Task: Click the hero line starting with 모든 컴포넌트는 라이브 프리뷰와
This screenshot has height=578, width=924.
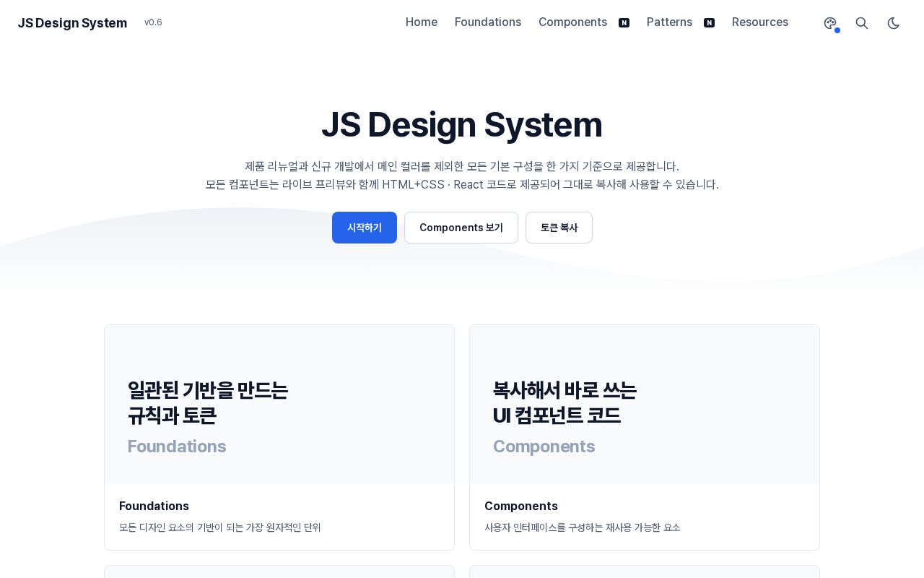Action: [462, 184]
